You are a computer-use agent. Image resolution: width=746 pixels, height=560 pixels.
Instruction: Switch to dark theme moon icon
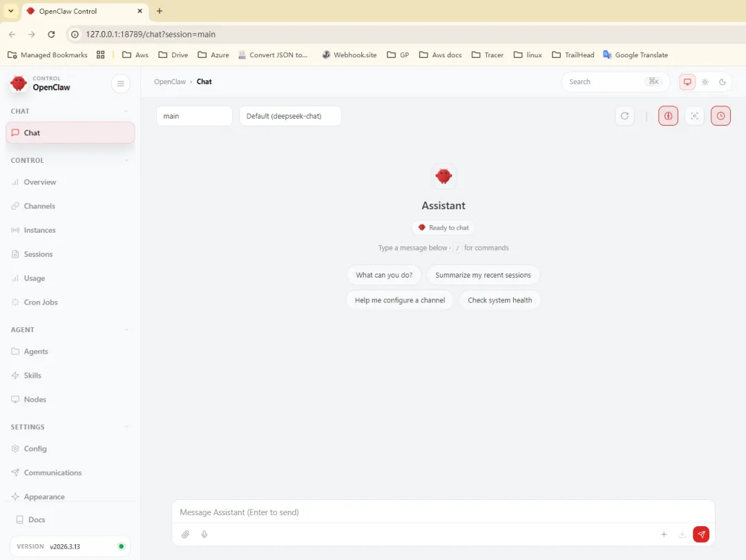tap(722, 82)
